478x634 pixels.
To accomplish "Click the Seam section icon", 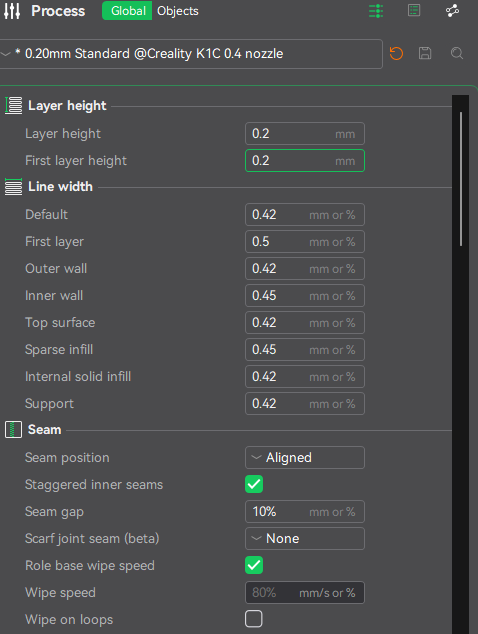I will tap(13, 429).
